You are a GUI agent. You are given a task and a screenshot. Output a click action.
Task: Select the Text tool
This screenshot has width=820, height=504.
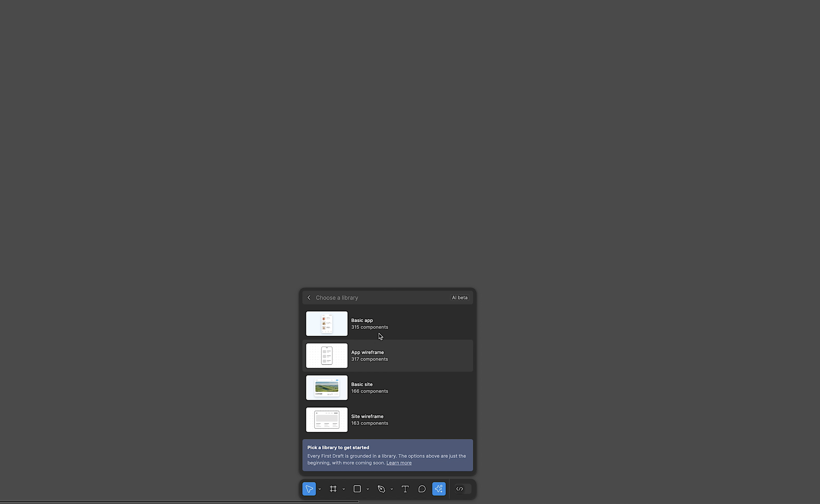pyautogui.click(x=405, y=489)
